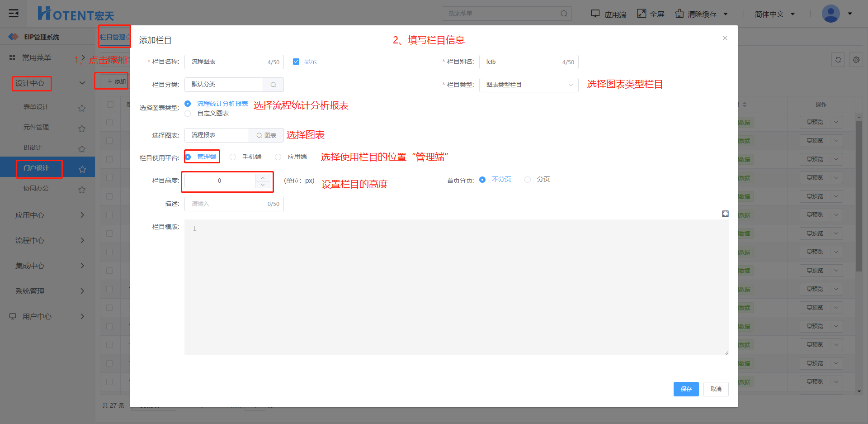
Task: Choose 分页 radio option
Action: pos(528,180)
